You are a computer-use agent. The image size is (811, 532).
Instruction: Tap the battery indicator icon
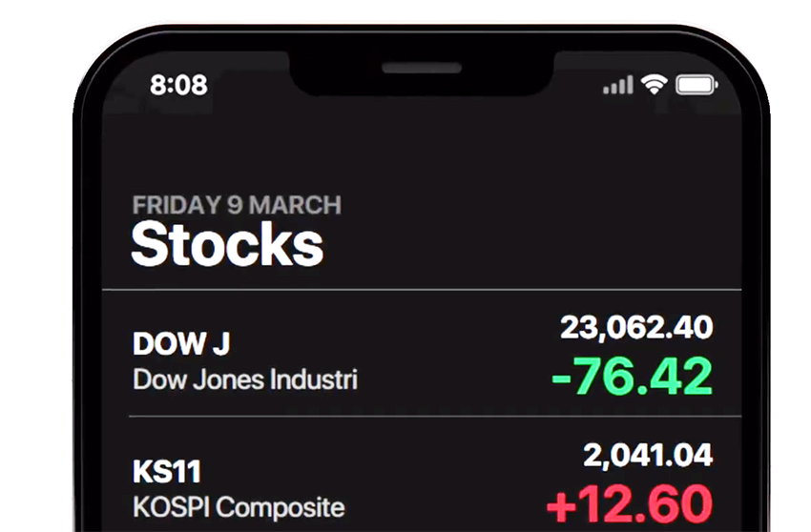697,85
